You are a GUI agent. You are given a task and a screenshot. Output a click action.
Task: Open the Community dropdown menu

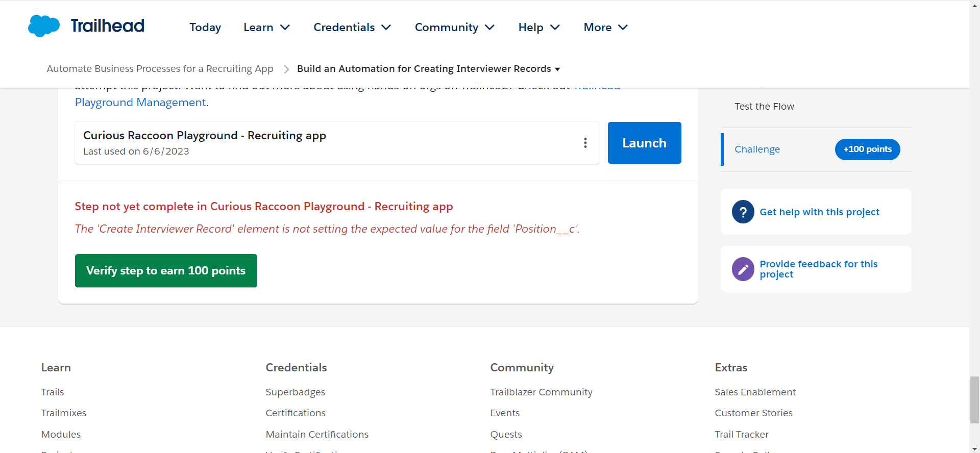(x=455, y=27)
